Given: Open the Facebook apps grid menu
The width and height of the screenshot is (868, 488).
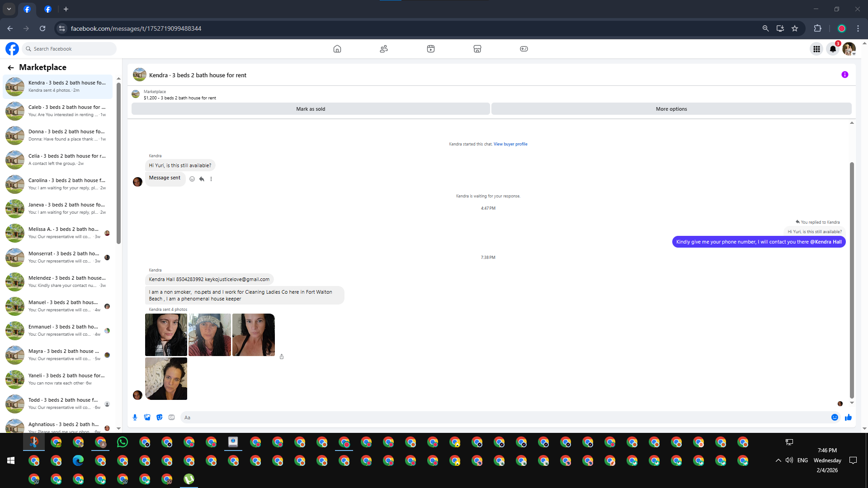Looking at the screenshot, I should 816,49.
